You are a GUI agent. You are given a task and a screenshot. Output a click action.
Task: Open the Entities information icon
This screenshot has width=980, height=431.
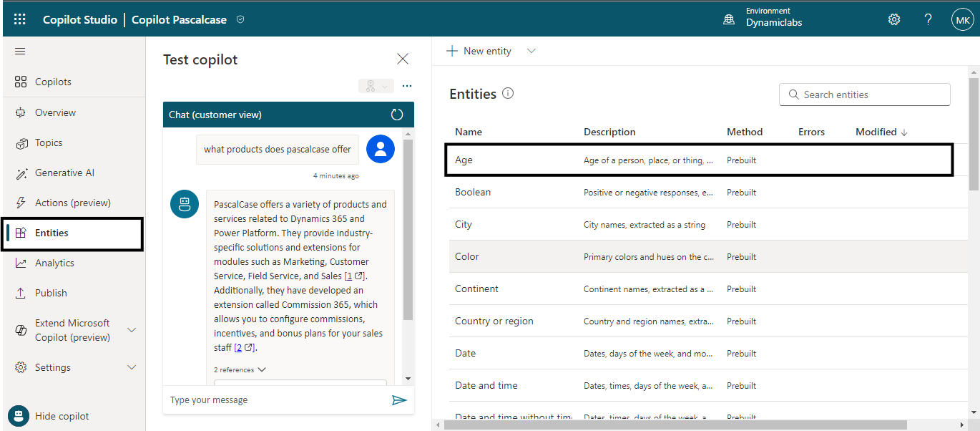tap(508, 94)
